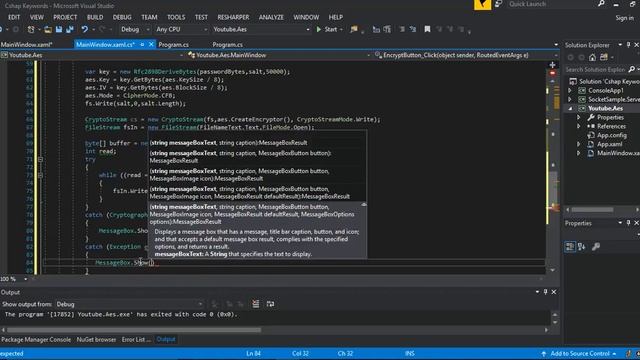
Task: Click the Save icon in toolbar
Action: 59,29
